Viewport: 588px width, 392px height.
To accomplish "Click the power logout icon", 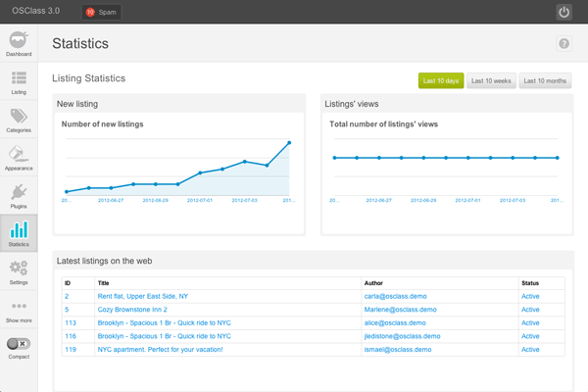I will (x=563, y=12).
